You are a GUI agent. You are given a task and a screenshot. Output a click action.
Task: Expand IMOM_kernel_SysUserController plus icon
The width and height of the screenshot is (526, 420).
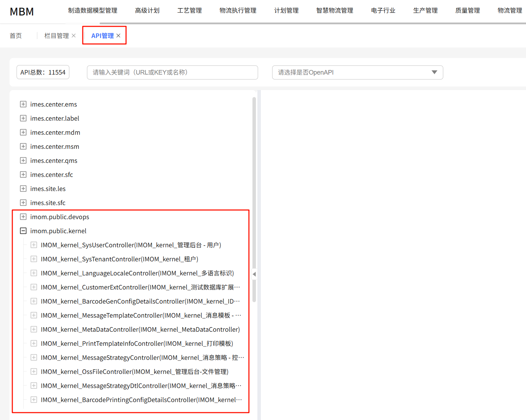pos(34,245)
